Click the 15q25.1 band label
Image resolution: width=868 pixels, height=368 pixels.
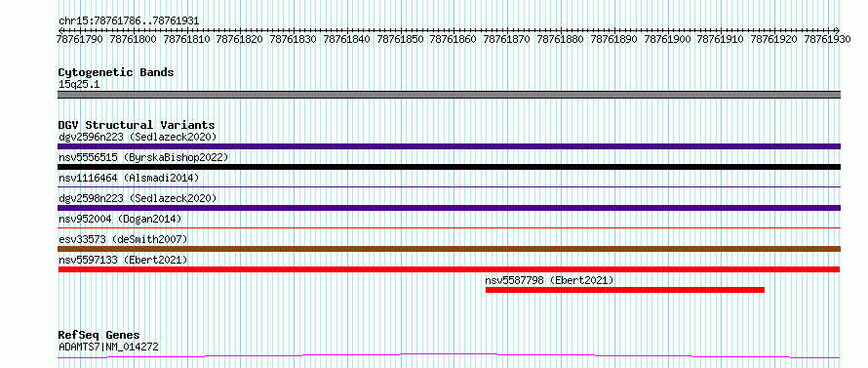click(79, 85)
